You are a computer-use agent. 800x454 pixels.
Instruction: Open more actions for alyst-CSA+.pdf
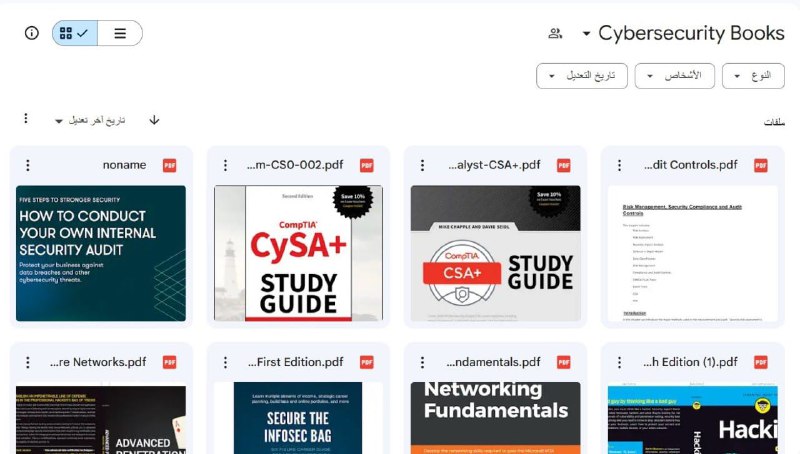[422, 165]
